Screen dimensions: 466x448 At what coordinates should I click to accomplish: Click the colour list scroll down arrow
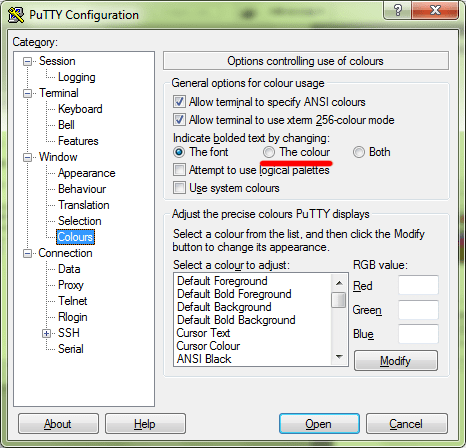point(339,357)
